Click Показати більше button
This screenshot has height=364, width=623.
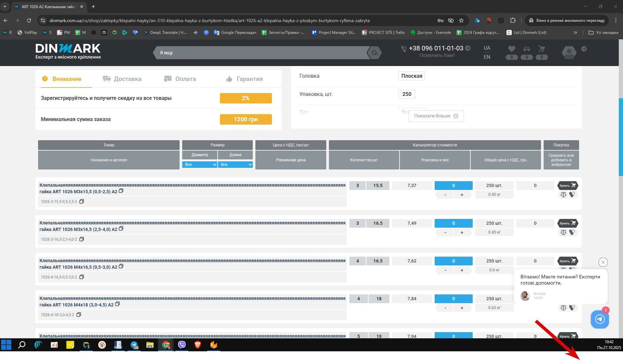click(x=436, y=116)
